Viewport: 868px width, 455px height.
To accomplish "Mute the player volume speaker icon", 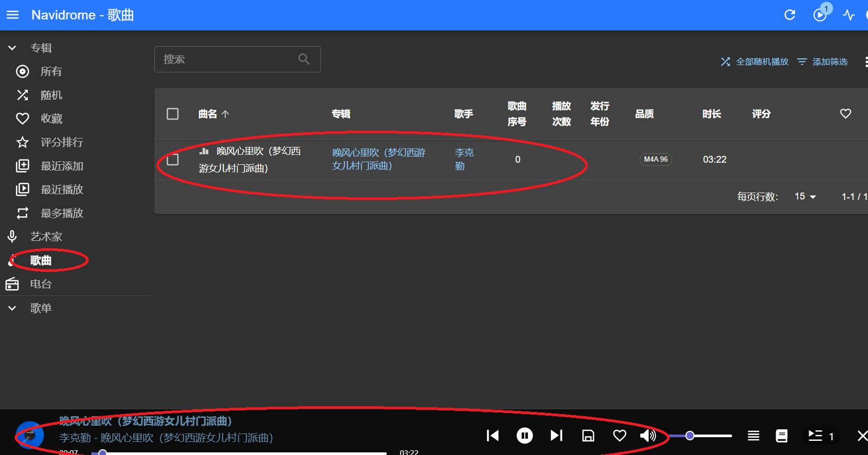I will coord(648,436).
